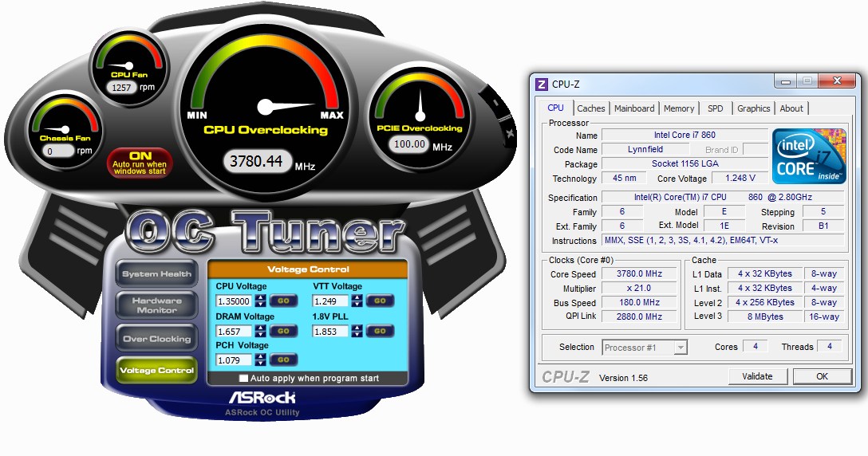868x456 pixels.
Task: Apply CPU Voltage with its GO button
Action: 283,301
